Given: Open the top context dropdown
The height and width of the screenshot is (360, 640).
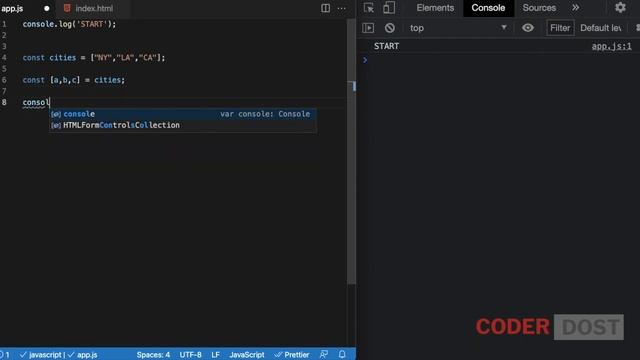Looking at the screenshot, I should click(x=458, y=28).
